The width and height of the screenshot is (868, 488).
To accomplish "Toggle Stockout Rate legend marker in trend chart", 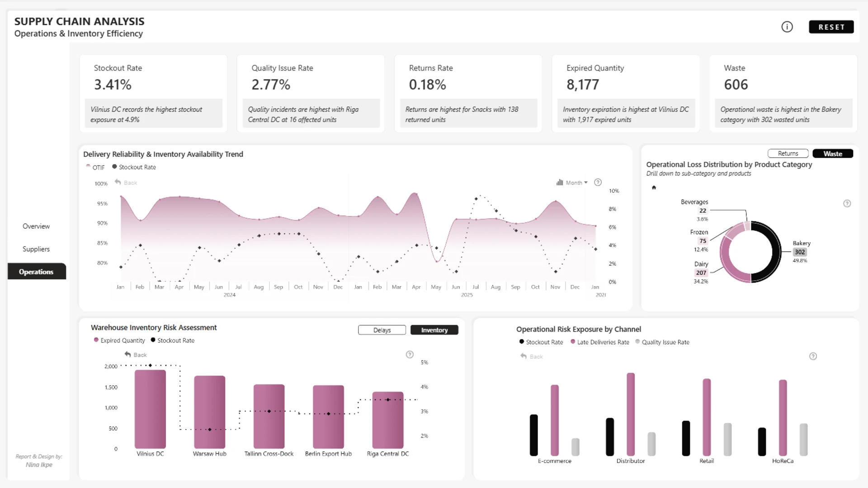I will point(115,166).
